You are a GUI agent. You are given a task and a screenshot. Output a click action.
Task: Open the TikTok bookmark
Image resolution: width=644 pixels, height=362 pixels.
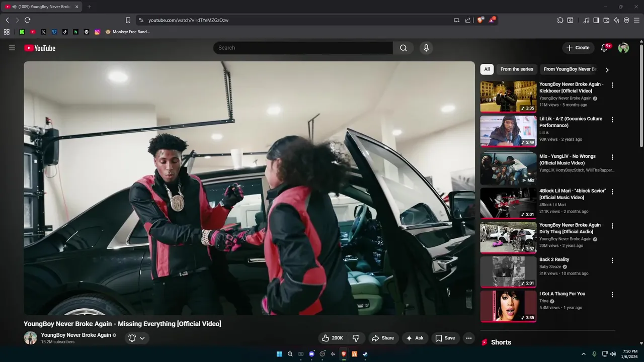[65, 32]
